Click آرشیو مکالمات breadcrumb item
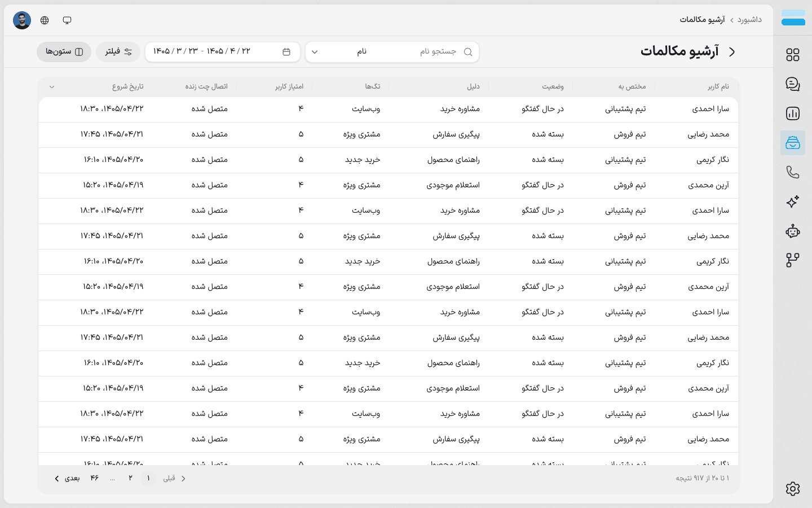The width and height of the screenshot is (812, 508). (x=702, y=20)
